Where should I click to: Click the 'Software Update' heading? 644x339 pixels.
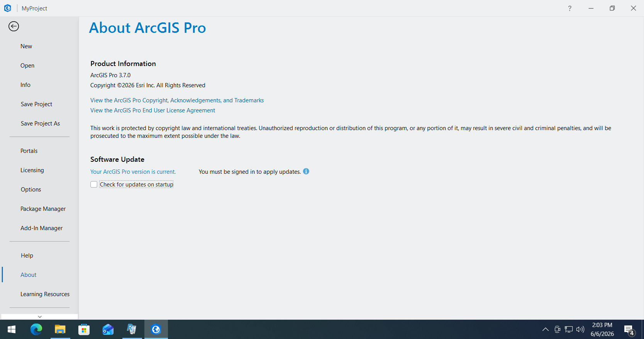[x=117, y=159]
